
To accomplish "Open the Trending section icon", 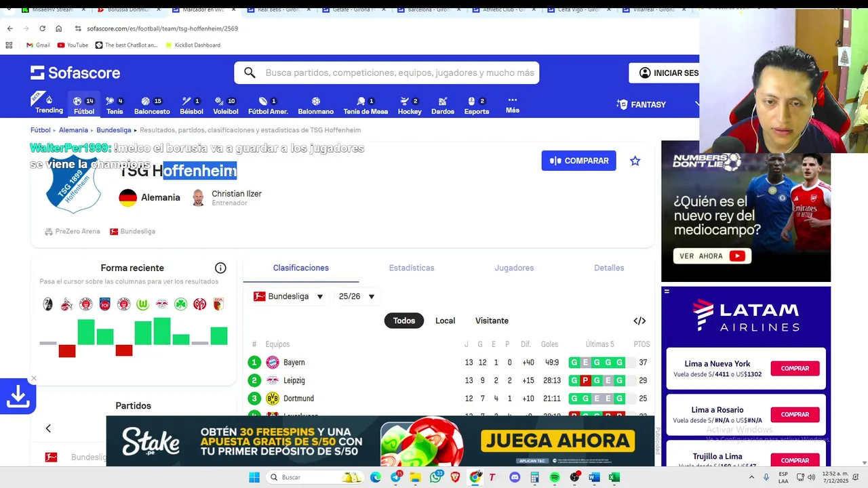I will [49, 104].
